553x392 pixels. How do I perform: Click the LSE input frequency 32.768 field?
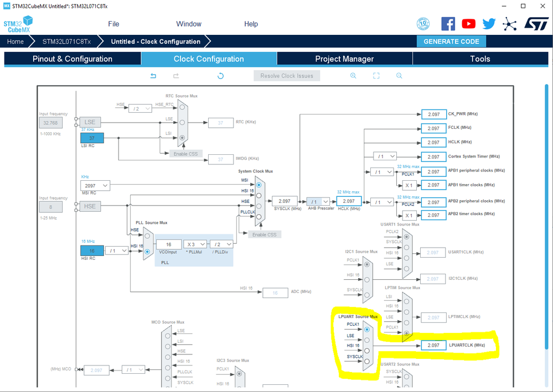(51, 123)
